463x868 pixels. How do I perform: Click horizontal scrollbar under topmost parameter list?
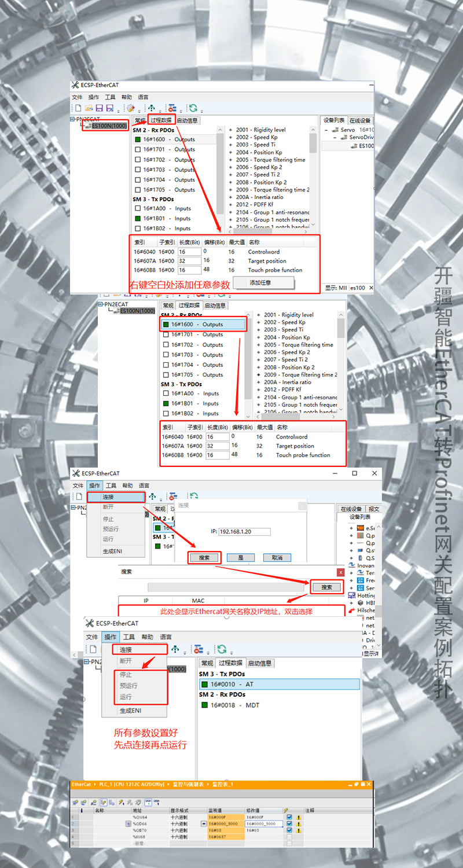(x=269, y=230)
